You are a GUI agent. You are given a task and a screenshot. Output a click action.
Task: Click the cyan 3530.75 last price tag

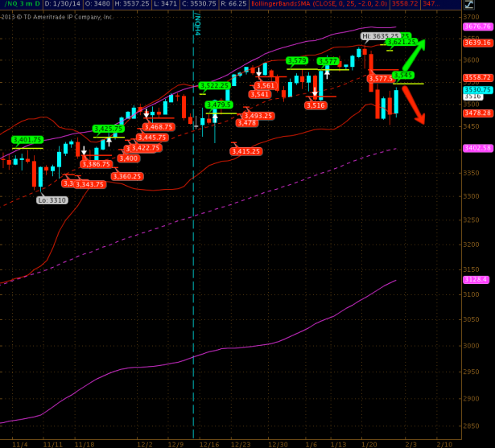pyautogui.click(x=477, y=90)
